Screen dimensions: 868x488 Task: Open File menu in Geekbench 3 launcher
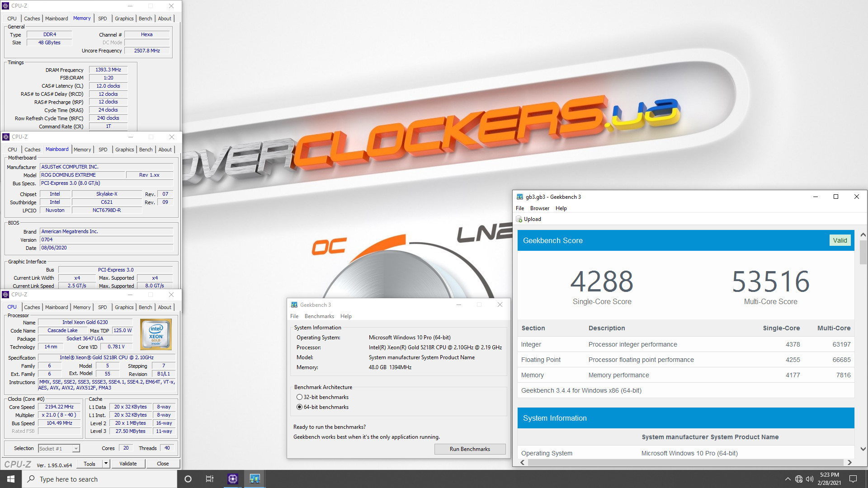click(x=294, y=316)
